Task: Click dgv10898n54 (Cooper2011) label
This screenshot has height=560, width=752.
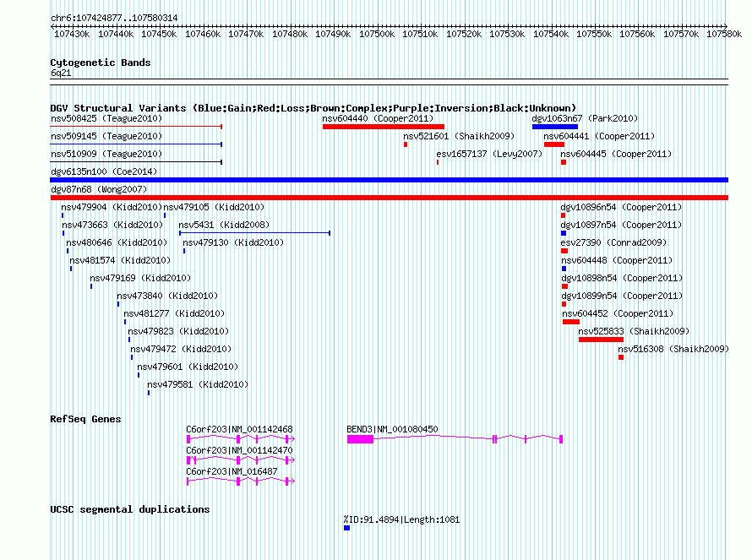Action: coord(622,278)
